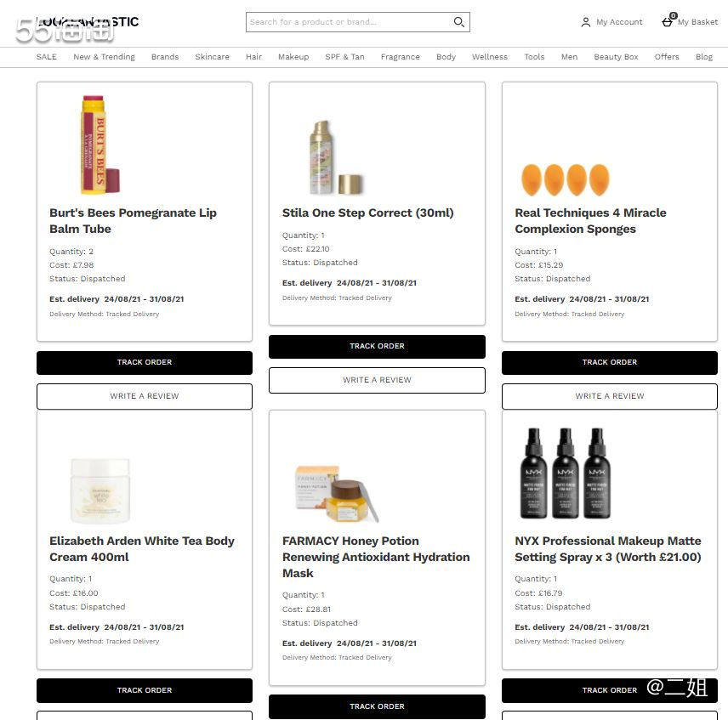Open the Beauty Box menu

click(x=616, y=57)
